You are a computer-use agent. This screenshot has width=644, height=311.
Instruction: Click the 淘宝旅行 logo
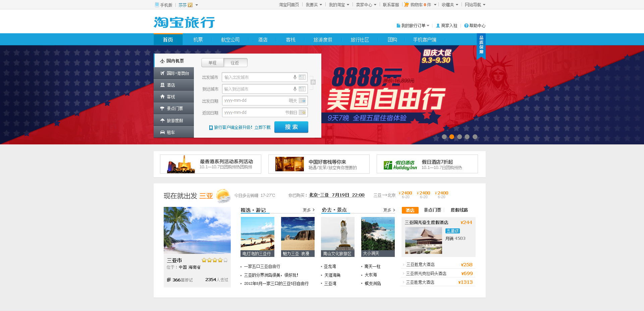click(x=184, y=23)
